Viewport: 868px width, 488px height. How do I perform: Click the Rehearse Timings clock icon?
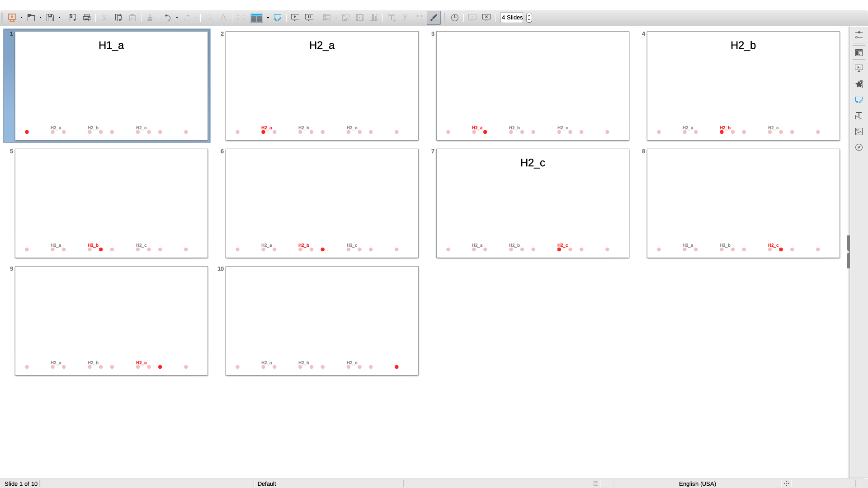(x=455, y=18)
